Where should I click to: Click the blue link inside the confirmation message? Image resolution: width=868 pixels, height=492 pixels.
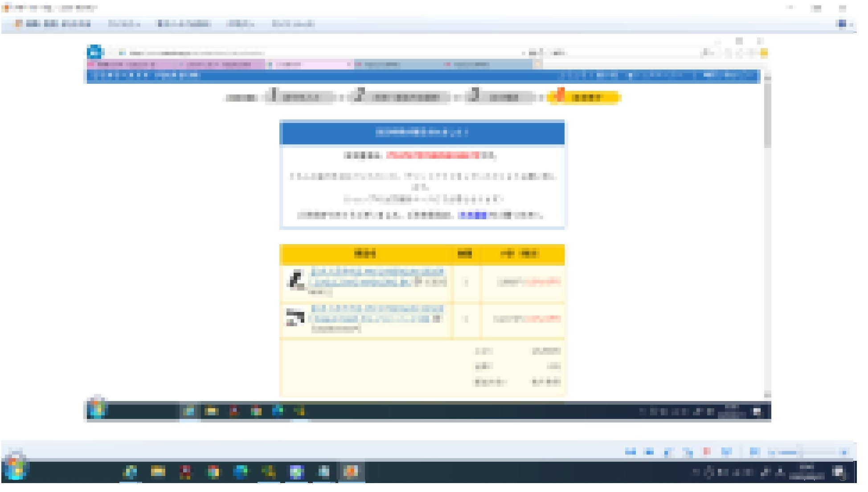(x=472, y=215)
